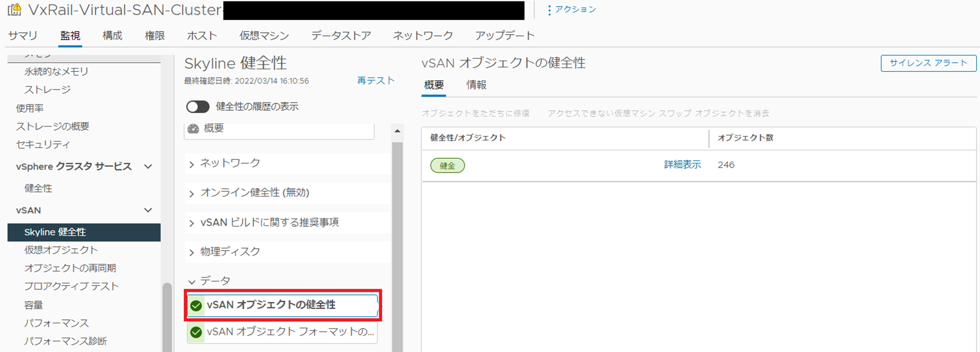Click the gauge icon next to 概要

point(193,129)
